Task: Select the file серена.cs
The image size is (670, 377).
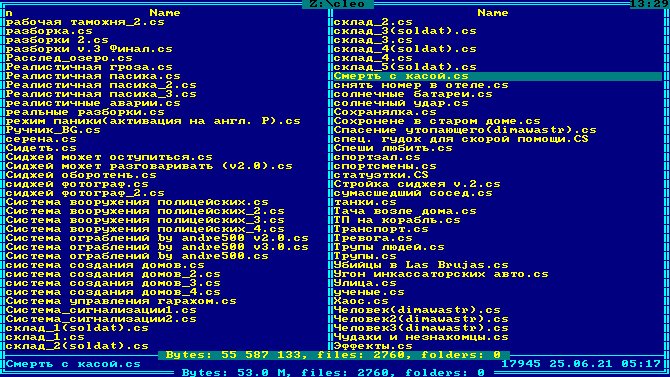Action: 41,139
